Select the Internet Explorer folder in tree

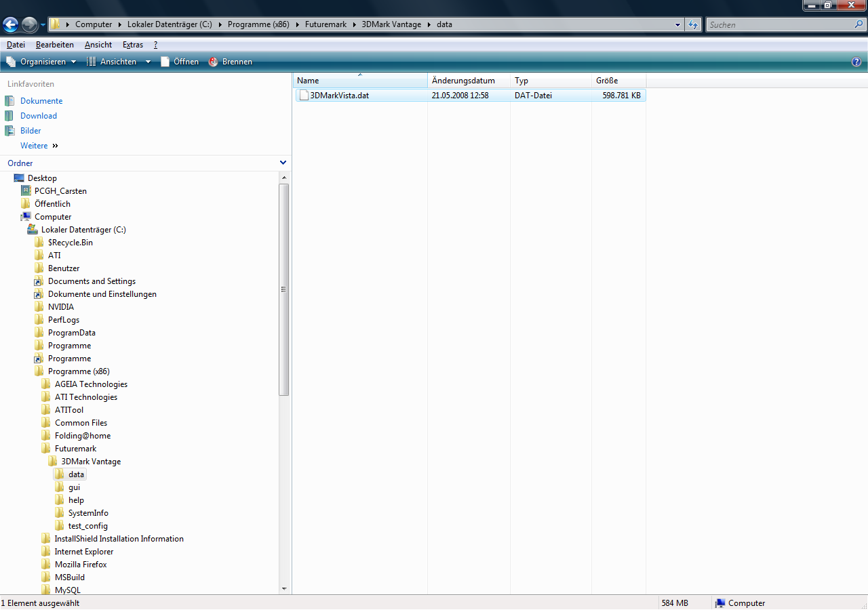point(84,552)
